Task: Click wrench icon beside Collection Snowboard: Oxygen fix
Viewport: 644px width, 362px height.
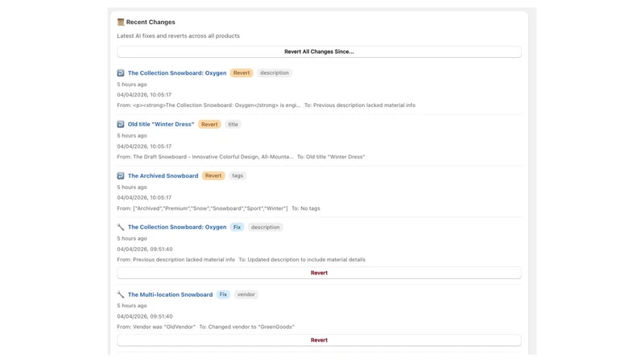Action: coord(120,227)
